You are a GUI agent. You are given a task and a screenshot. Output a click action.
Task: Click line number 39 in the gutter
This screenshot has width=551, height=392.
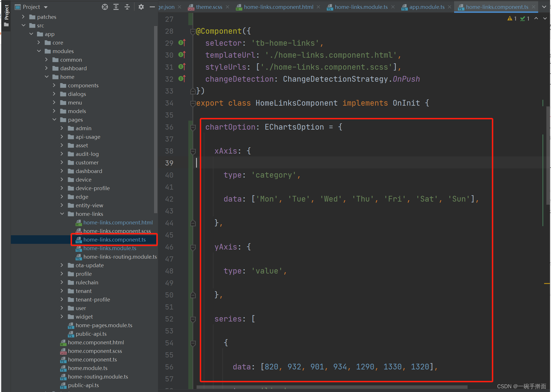(169, 163)
